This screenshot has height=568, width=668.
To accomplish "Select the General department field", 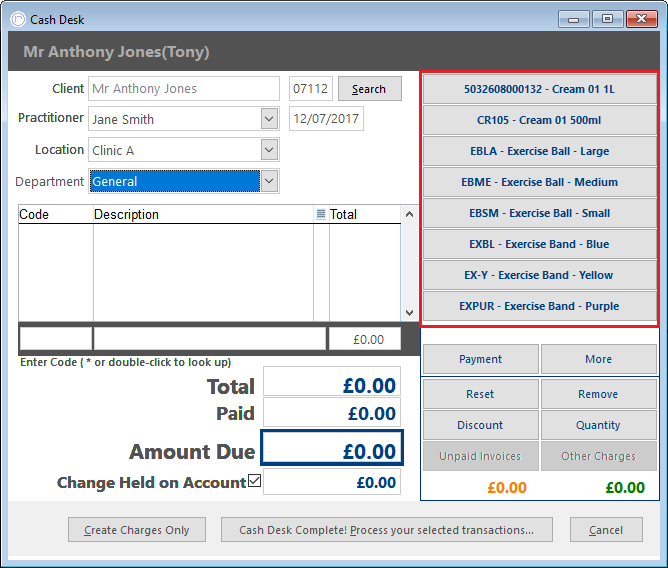I will tap(175, 182).
